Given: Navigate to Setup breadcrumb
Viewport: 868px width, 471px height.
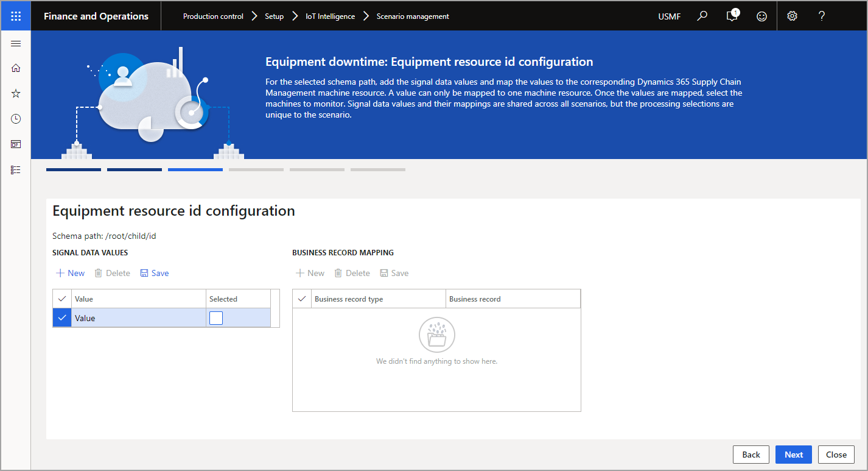Looking at the screenshot, I should pyautogui.click(x=274, y=16).
